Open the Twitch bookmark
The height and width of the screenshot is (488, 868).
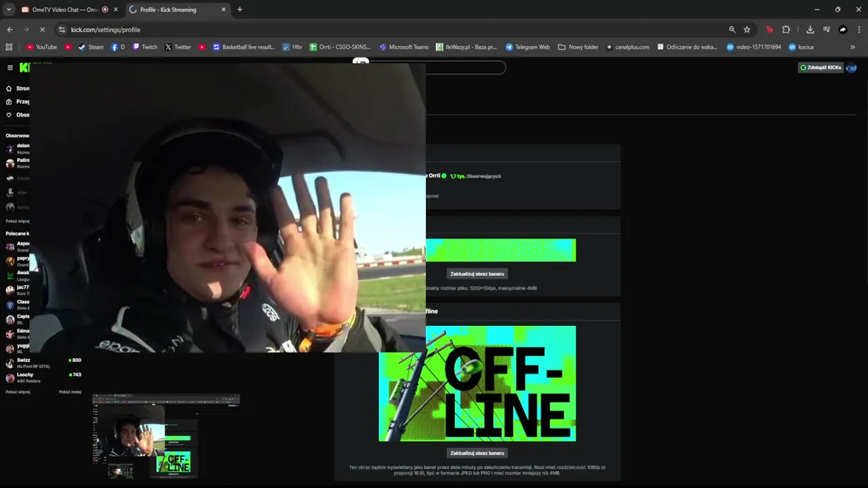[x=145, y=47]
